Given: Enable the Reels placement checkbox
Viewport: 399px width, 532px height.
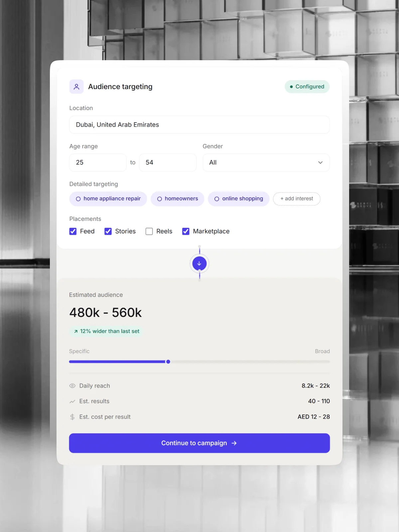Looking at the screenshot, I should 149,231.
